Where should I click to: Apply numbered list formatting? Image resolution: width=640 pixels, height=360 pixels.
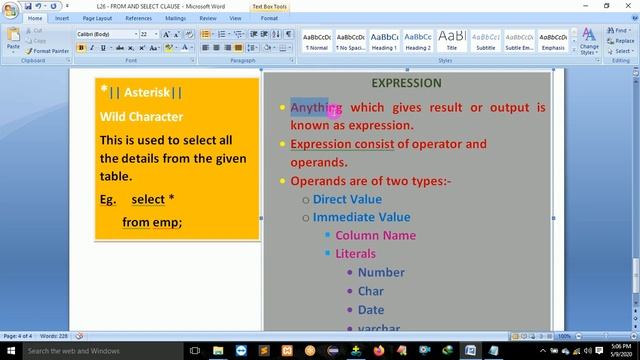[222, 34]
